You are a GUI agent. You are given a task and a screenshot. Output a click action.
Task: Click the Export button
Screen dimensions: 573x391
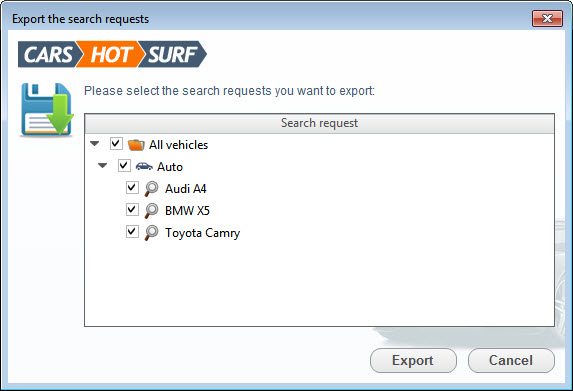[x=413, y=361]
